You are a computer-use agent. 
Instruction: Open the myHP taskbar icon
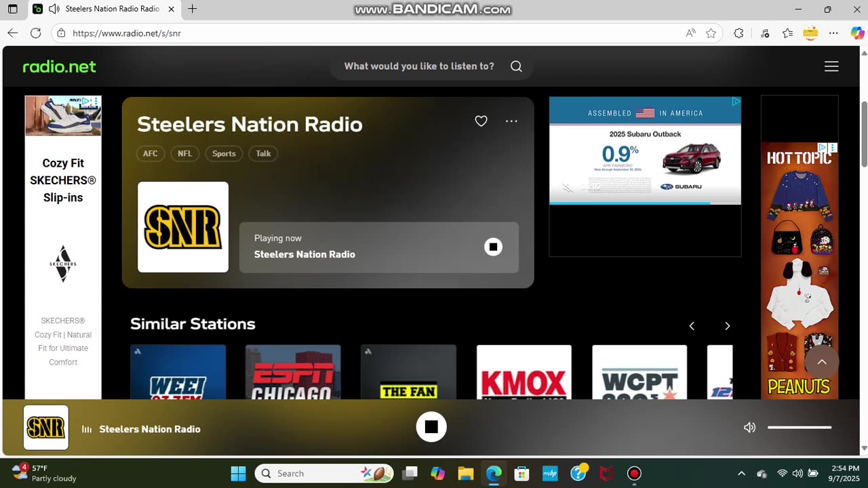point(550,473)
